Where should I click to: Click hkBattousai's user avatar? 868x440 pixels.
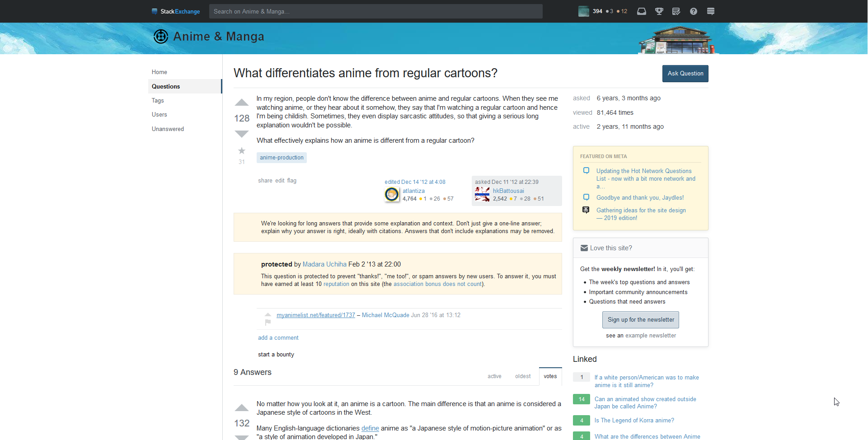click(482, 194)
